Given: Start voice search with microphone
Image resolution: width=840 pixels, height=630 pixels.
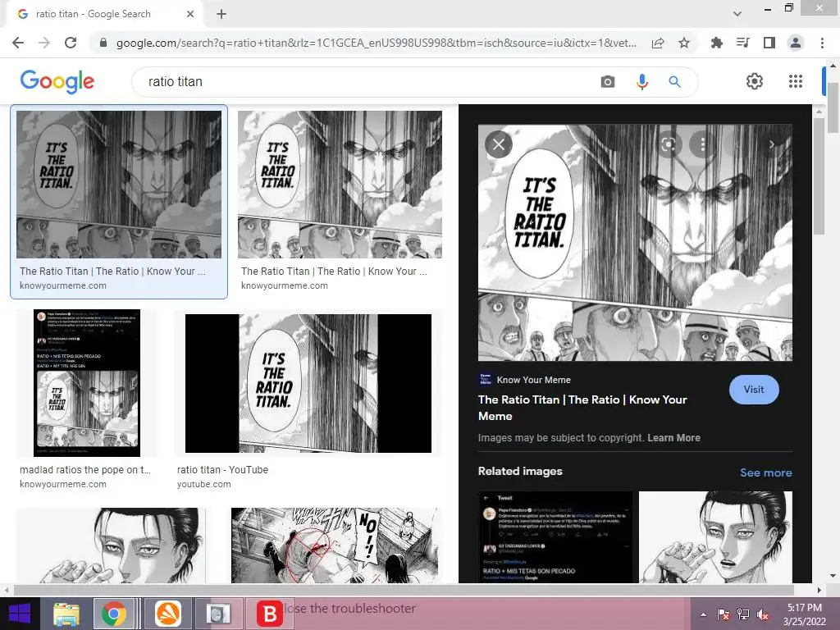Looking at the screenshot, I should point(641,82).
